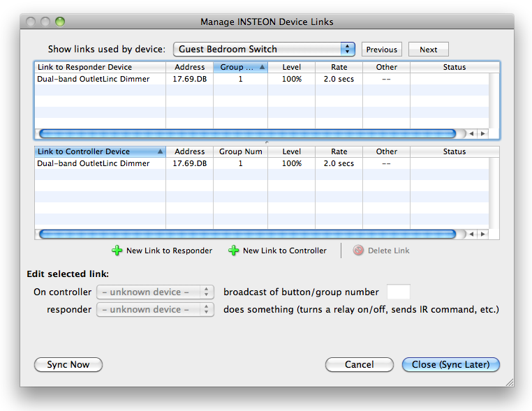
Task: Open the responder unknown device dropdown
Action: click(x=155, y=310)
